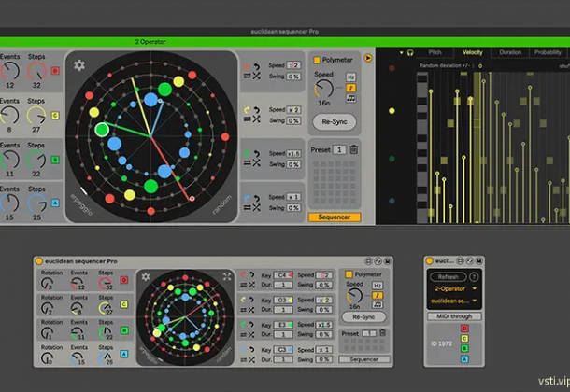Expand the triangle menu left of the headphone icon
This screenshot has height=392, width=570.
pos(401,52)
